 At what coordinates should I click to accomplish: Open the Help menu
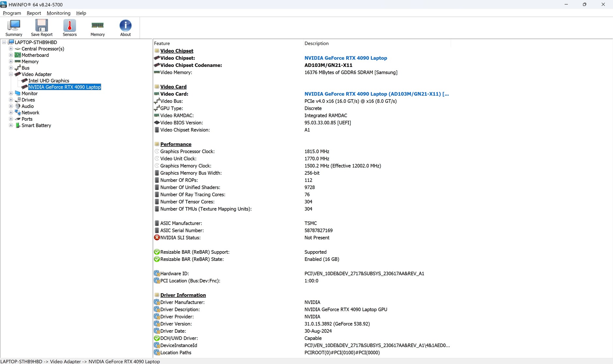pyautogui.click(x=81, y=13)
